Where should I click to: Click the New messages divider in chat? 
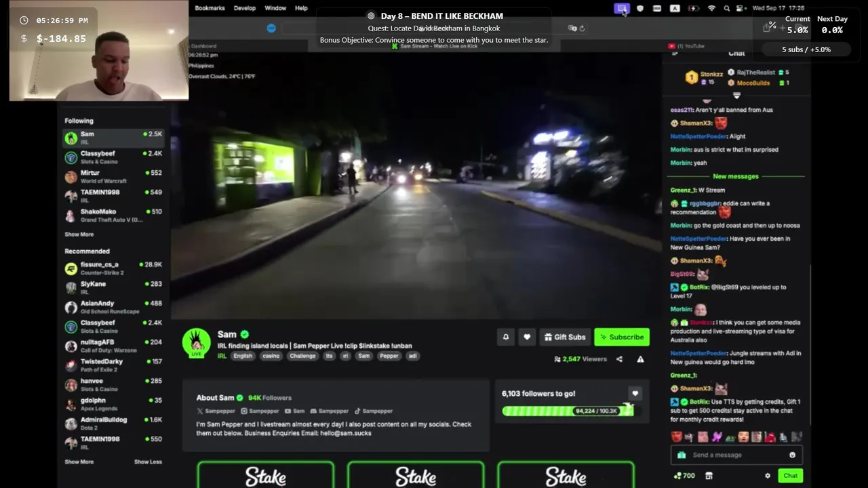pos(736,176)
